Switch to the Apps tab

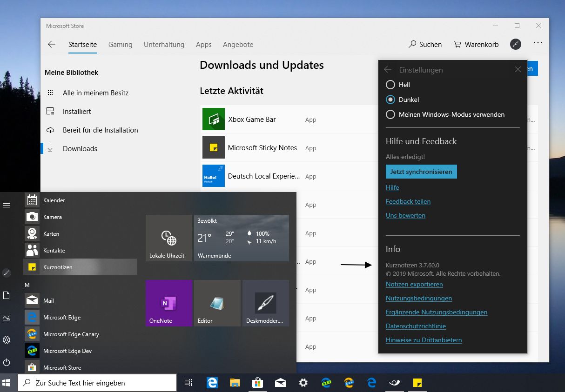[203, 45]
